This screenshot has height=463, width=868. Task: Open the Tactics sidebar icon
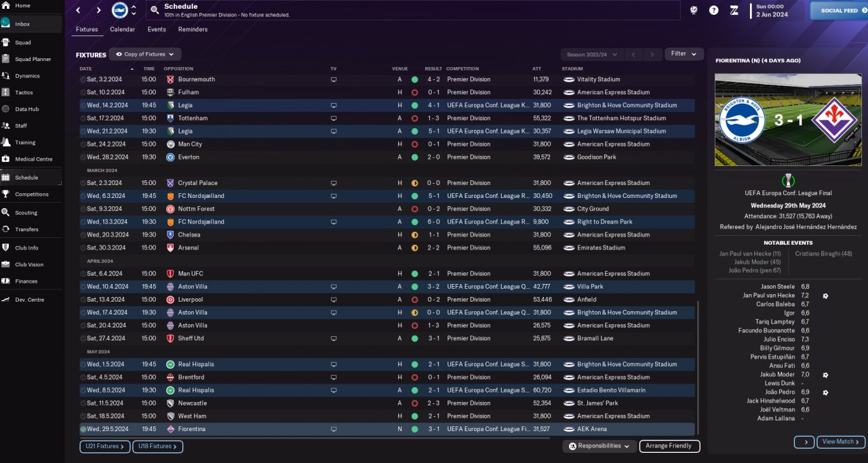click(x=5, y=92)
